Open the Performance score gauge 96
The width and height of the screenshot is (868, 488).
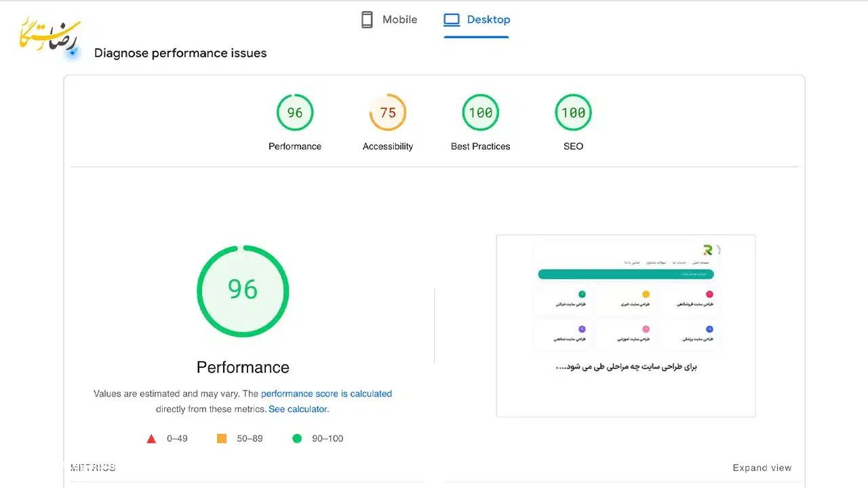(295, 113)
